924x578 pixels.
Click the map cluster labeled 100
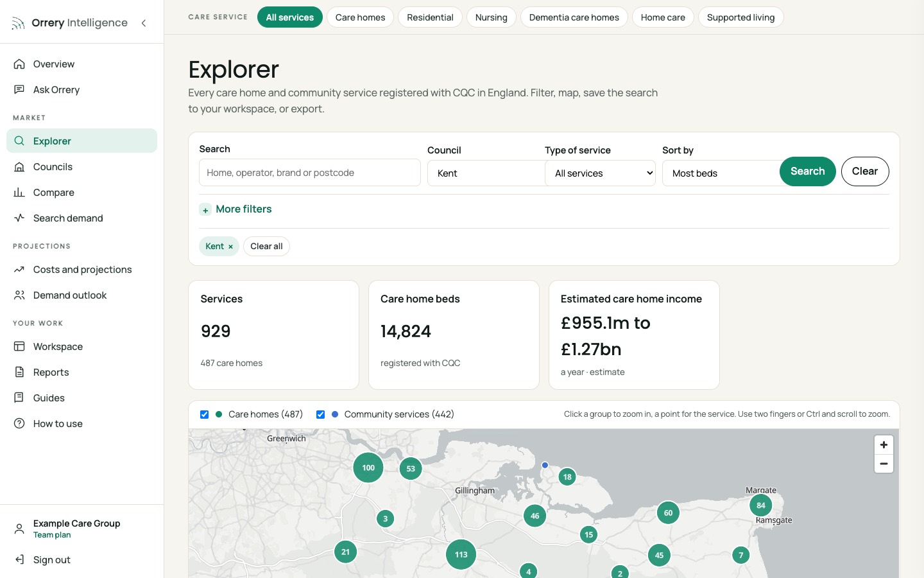tap(368, 468)
